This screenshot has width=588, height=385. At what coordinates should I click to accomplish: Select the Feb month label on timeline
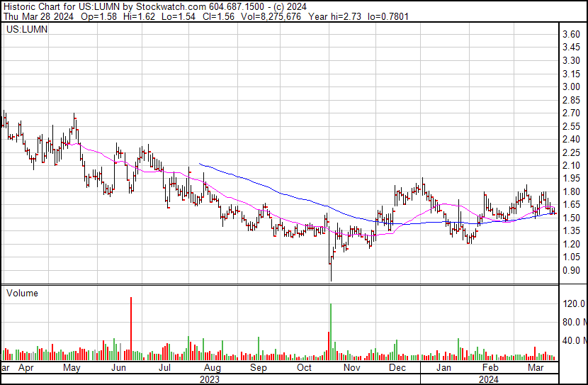[490, 369]
